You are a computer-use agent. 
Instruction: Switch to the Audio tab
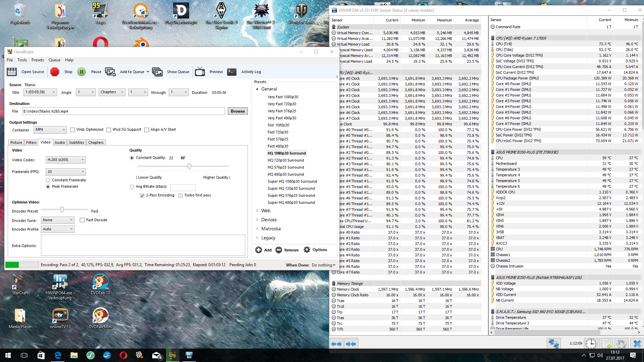tap(60, 142)
